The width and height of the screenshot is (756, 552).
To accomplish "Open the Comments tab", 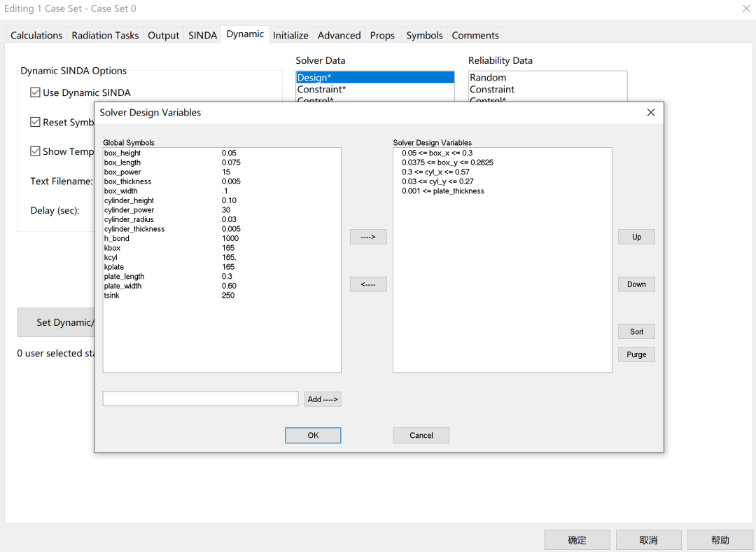I will 475,35.
